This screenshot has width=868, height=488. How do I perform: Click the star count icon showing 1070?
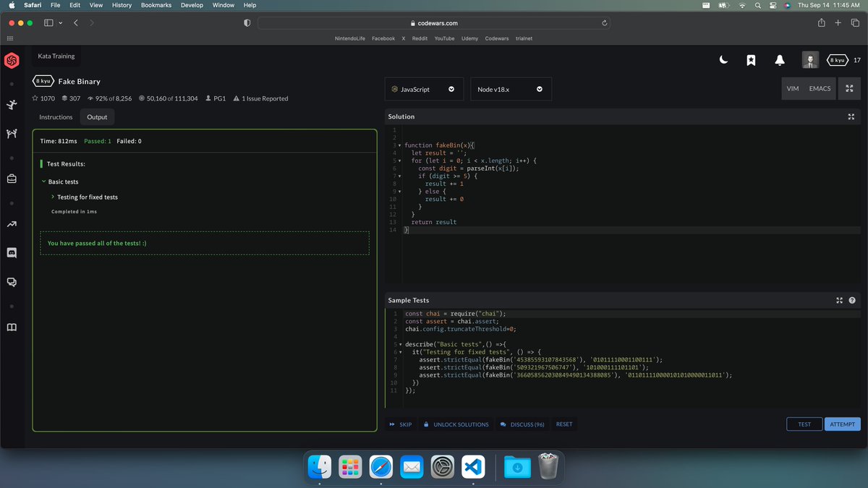pyautogui.click(x=35, y=98)
